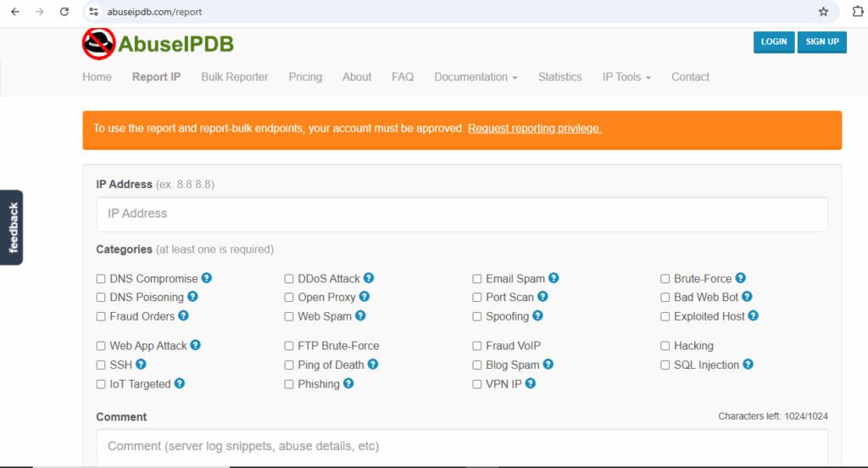
Task: Go back with browser back arrow
Action: 15,12
